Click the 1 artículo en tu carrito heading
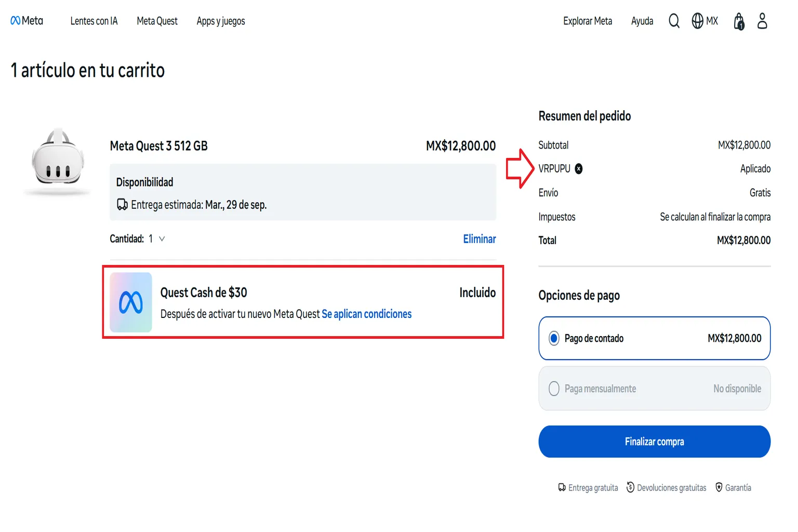 87,70
